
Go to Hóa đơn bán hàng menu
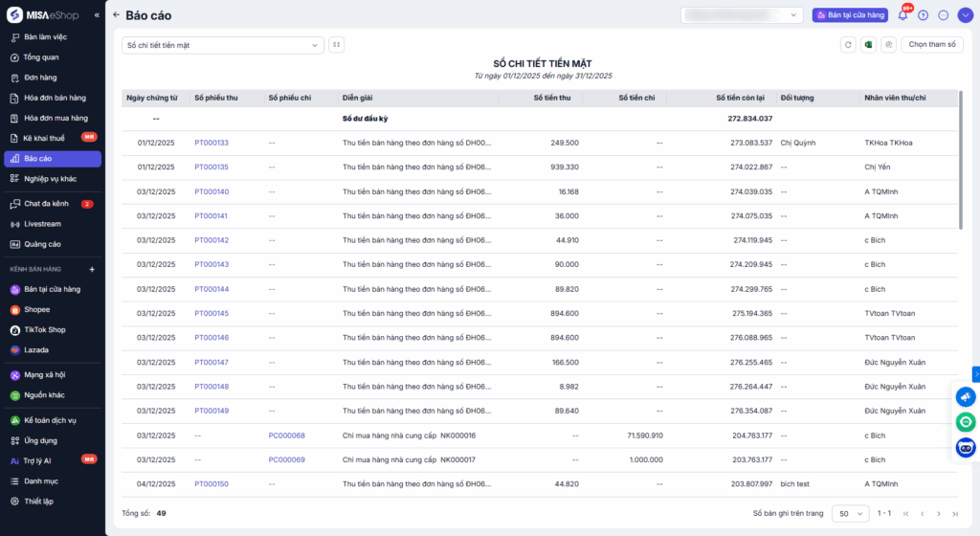click(55, 98)
